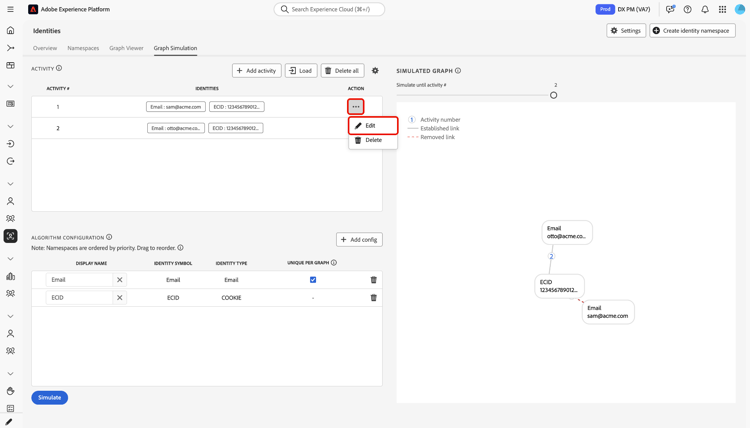Click info icon after the drag to reorder note
The width and height of the screenshot is (750, 428).
(x=180, y=248)
